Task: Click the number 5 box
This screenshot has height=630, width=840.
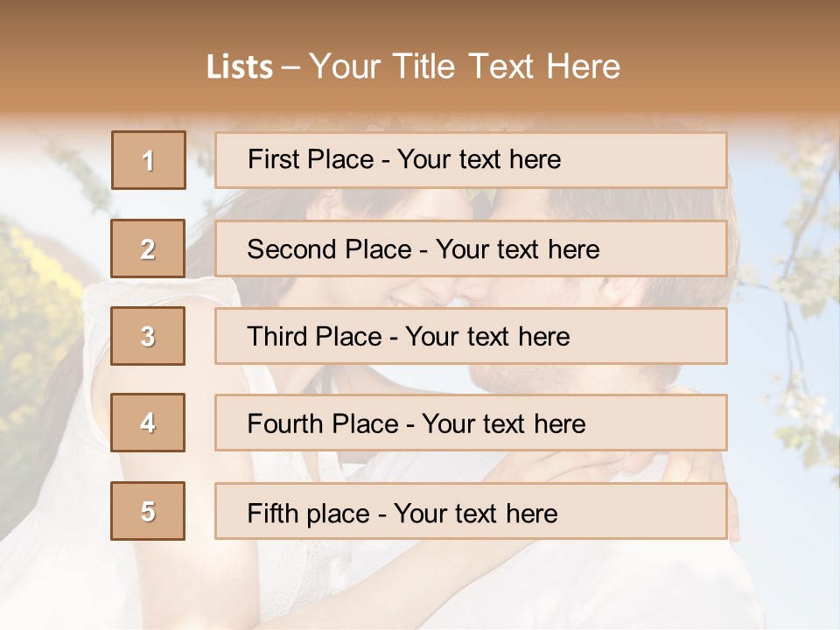Action: click(149, 511)
